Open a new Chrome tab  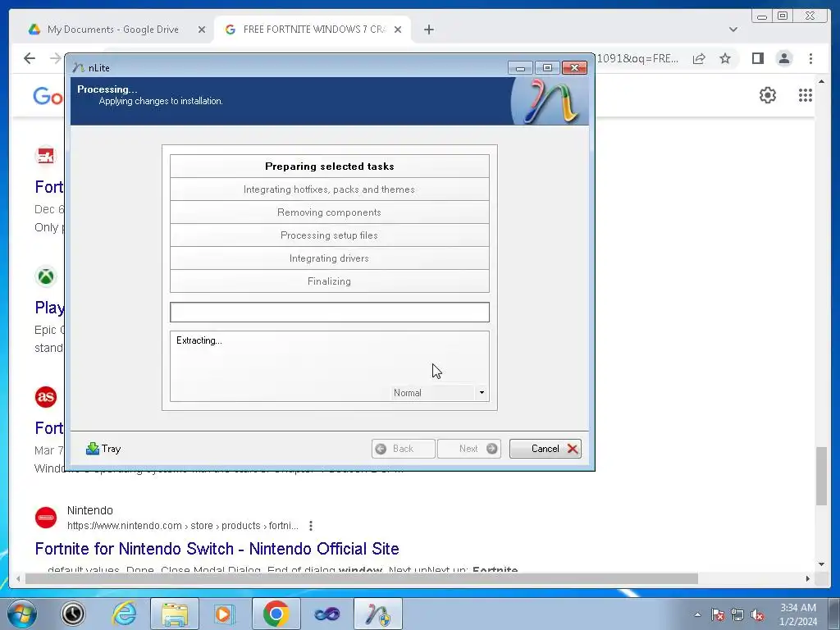pyautogui.click(x=428, y=30)
